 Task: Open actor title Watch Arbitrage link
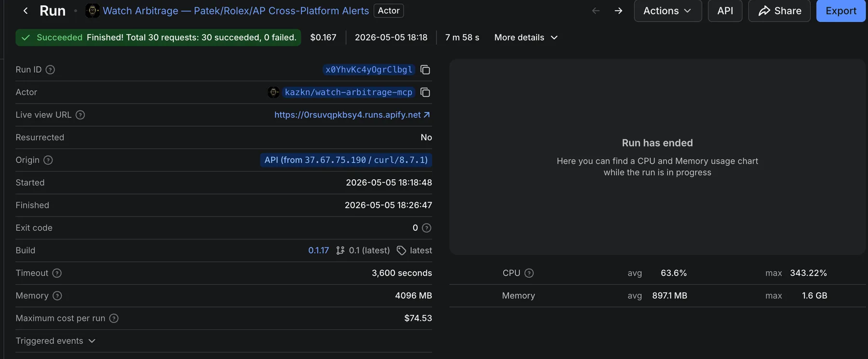236,11
